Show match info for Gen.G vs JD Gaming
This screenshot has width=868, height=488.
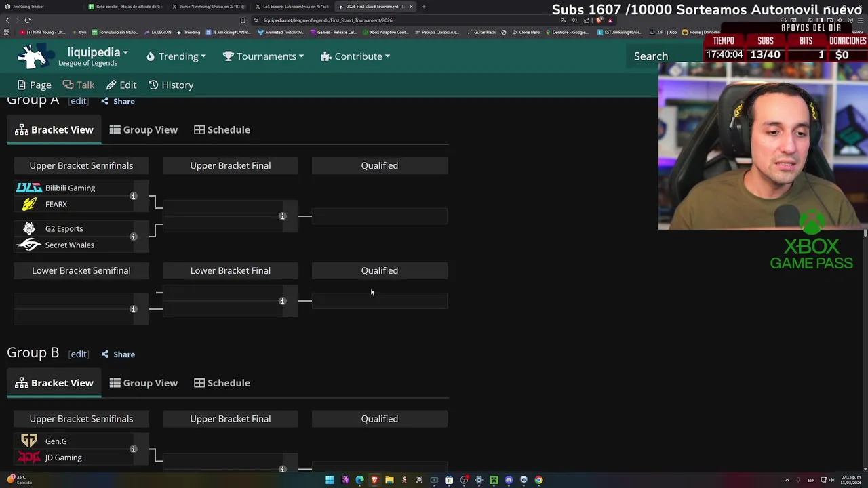point(134,449)
